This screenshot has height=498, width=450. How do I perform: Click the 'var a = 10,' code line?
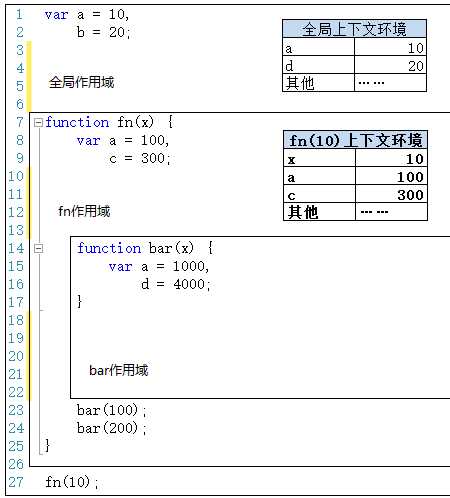click(x=87, y=15)
